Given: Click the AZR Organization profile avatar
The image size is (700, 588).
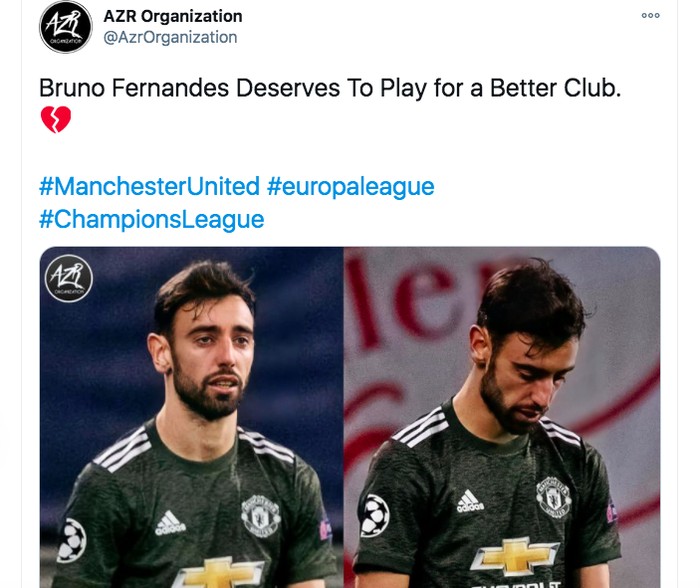Looking at the screenshot, I should 66,27.
